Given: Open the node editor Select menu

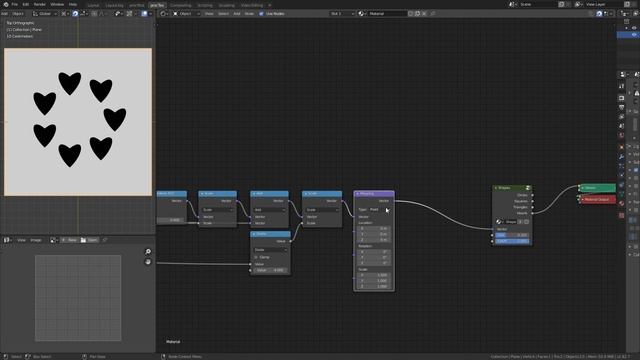Looking at the screenshot, I should point(223,13).
